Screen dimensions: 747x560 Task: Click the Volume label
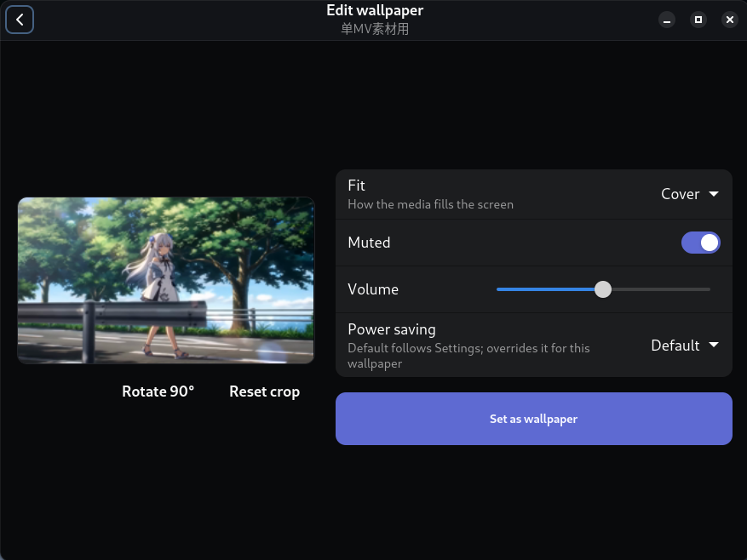tap(373, 289)
